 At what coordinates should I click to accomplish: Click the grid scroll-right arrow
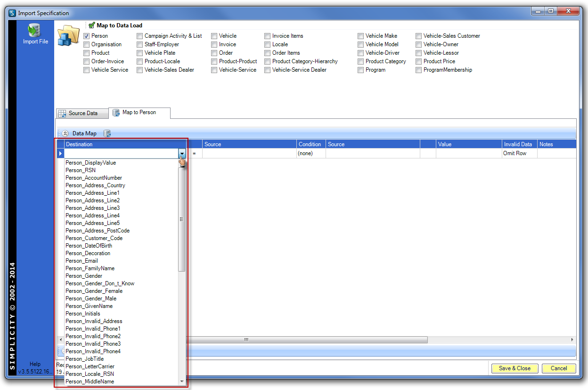572,340
